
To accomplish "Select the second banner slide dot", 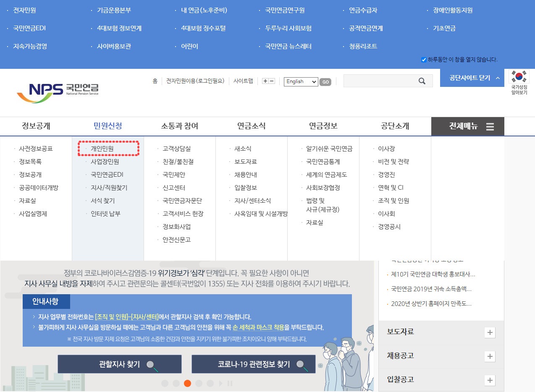I will pyautogui.click(x=176, y=383).
